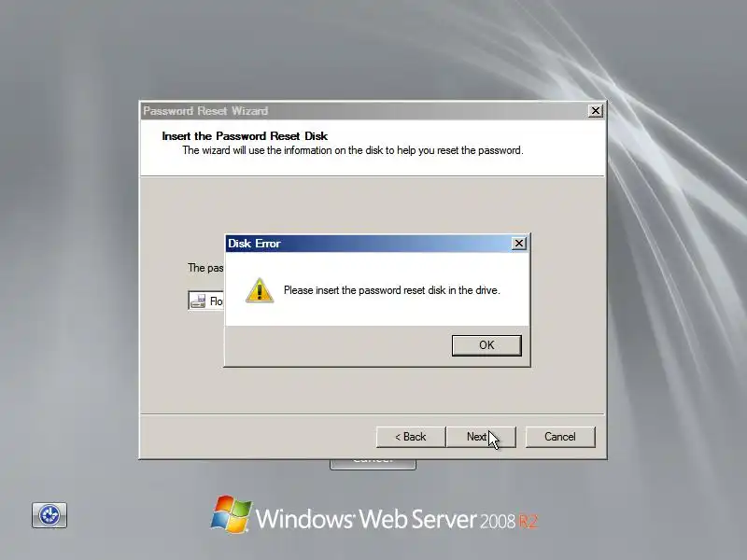Close the Password Reset Wizard window
Image resolution: width=747 pixels, height=560 pixels.
[596, 111]
